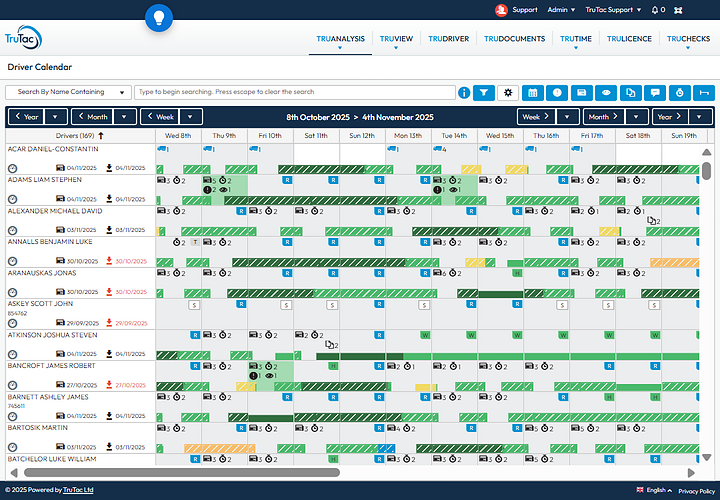Go back one Year

point(26,117)
